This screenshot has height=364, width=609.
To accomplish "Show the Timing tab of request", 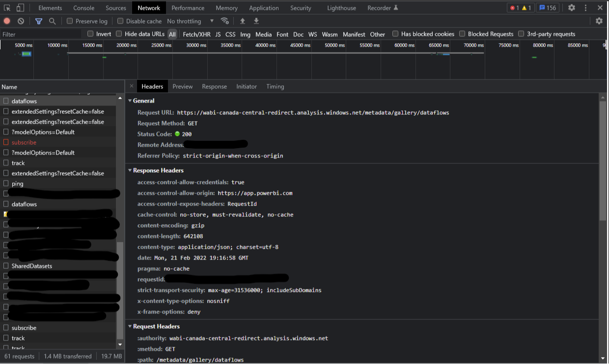I will (275, 86).
